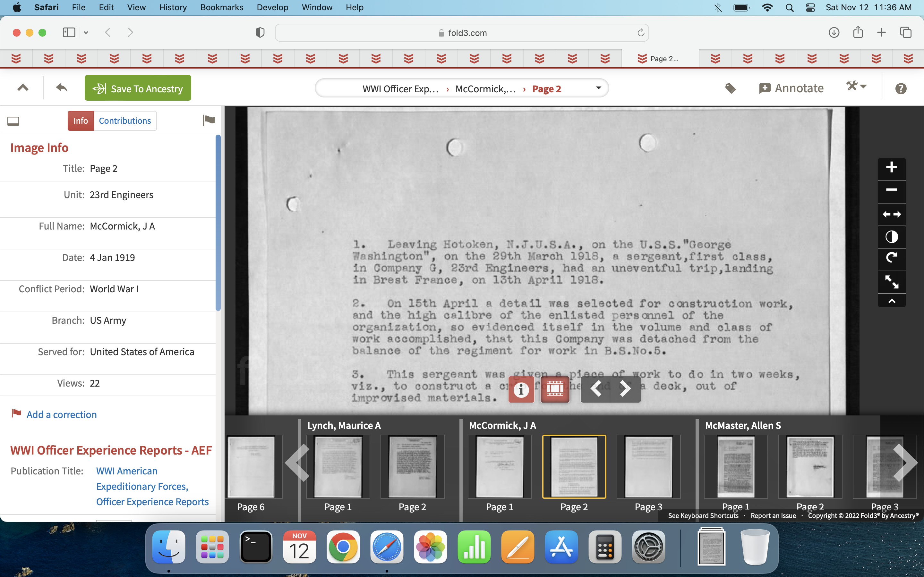Click the Save To Ancestry button
924x577 pixels.
click(138, 88)
